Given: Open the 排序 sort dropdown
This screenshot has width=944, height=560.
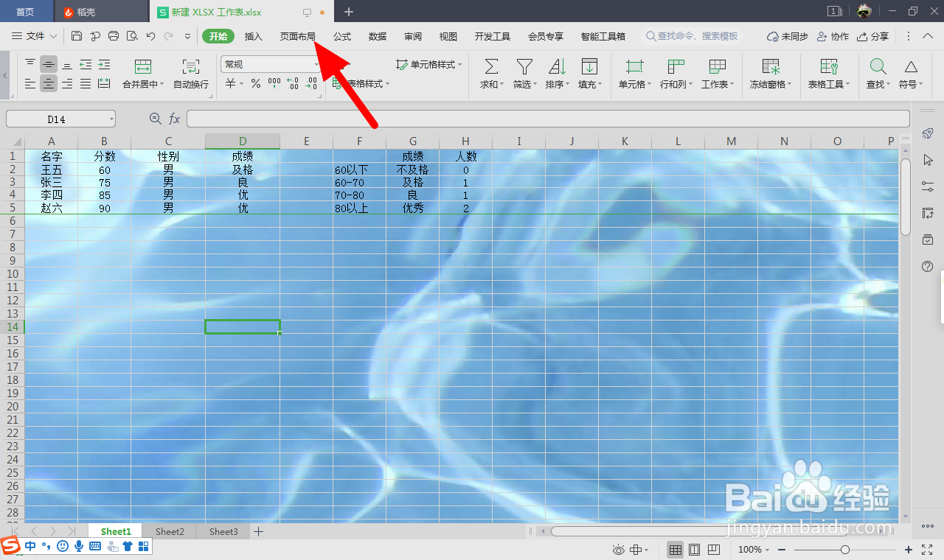Looking at the screenshot, I should (557, 85).
